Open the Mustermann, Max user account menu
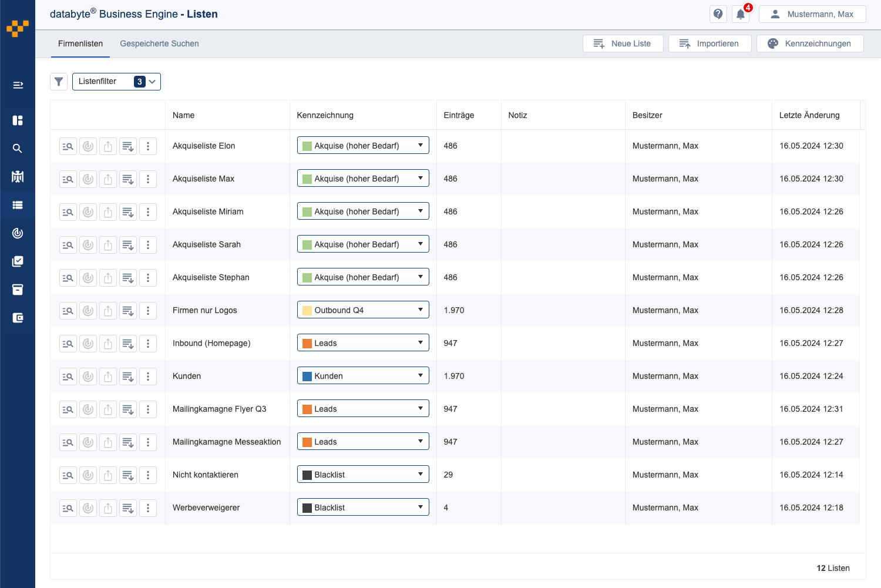881x588 pixels. [812, 14]
